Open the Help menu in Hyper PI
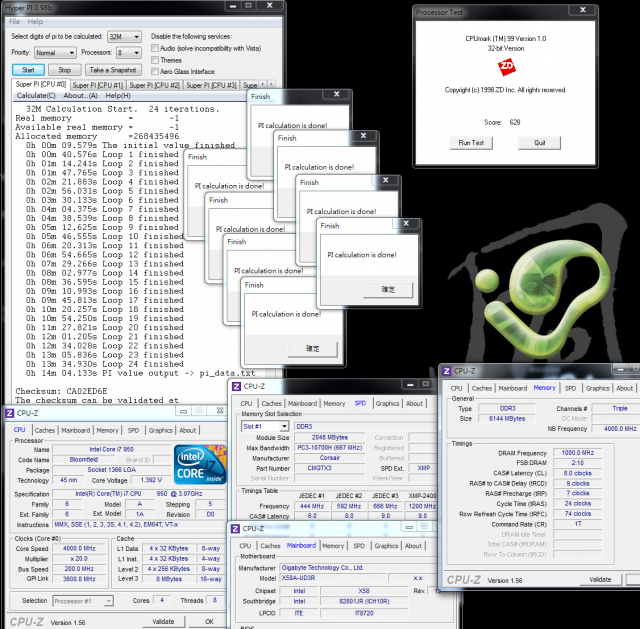This screenshot has width=640, height=629. (x=35, y=22)
